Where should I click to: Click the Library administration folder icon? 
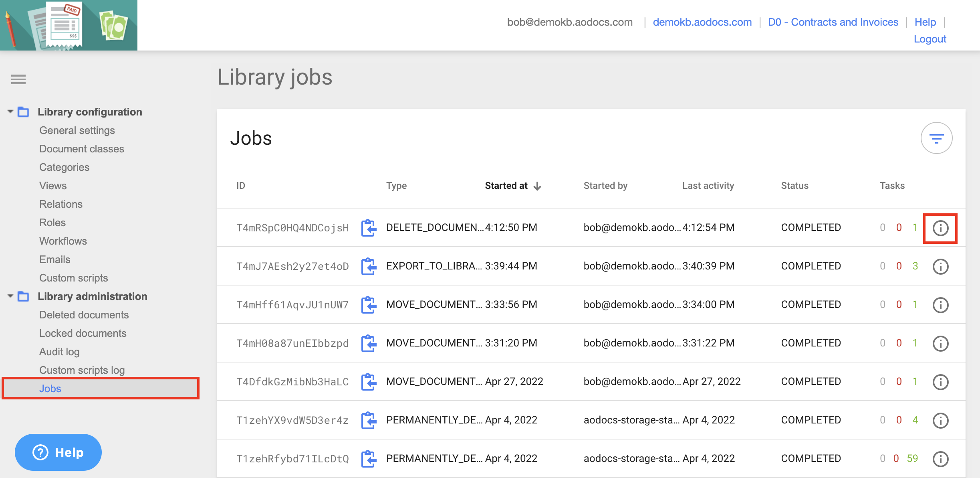pos(24,296)
